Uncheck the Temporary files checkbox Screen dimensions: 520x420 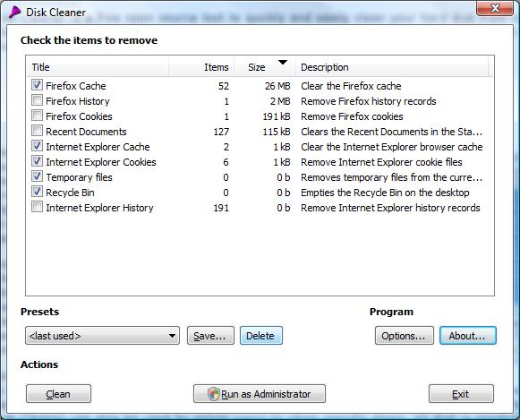coord(37,176)
